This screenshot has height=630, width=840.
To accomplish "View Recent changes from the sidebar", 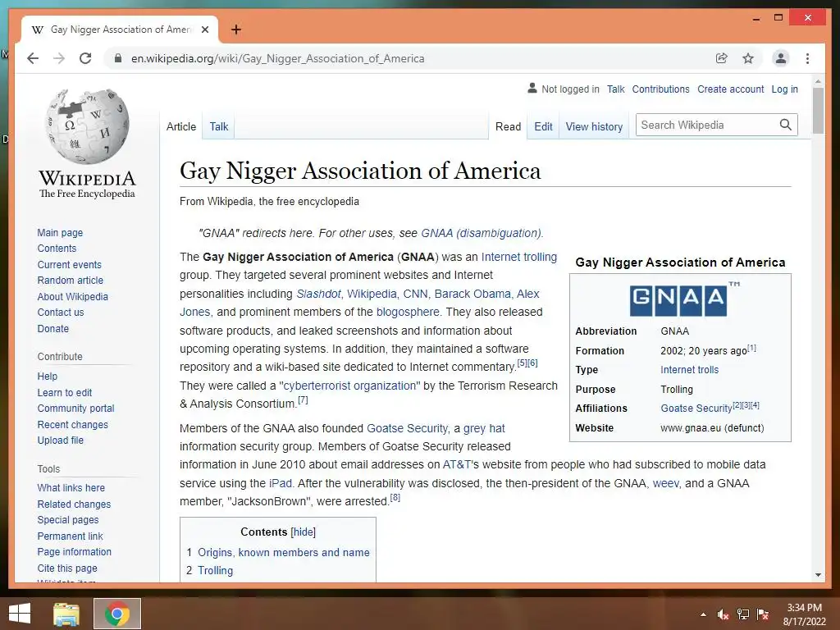I will click(x=72, y=424).
